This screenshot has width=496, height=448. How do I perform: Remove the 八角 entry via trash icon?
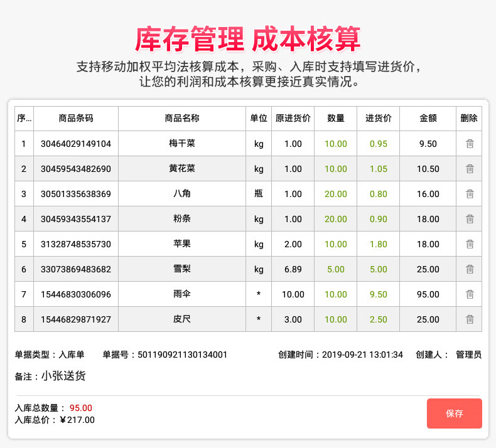[x=469, y=194]
